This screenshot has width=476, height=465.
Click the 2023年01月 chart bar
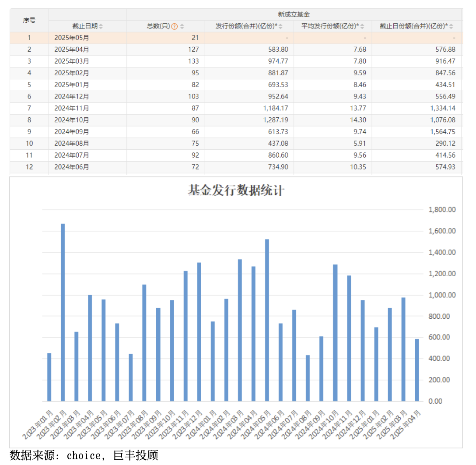coord(49,377)
